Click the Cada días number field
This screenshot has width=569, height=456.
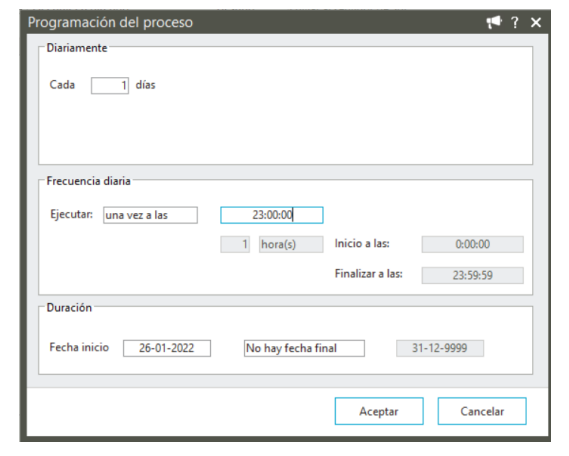pyautogui.click(x=110, y=86)
